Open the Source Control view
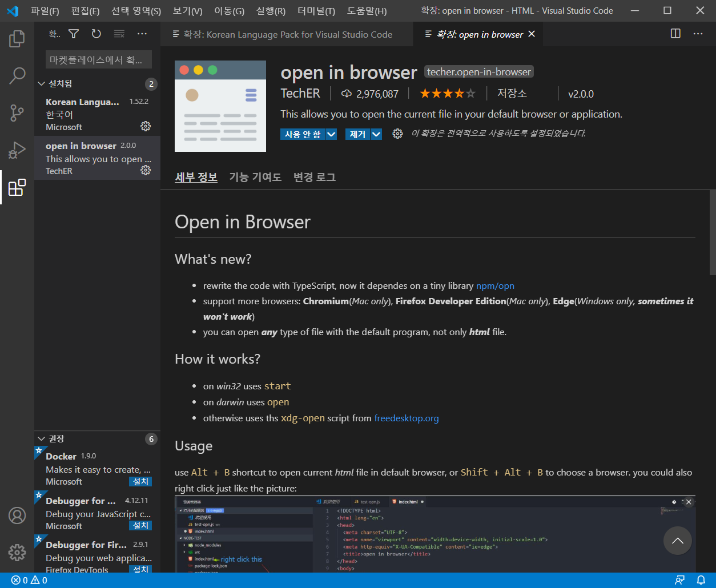 [17, 113]
